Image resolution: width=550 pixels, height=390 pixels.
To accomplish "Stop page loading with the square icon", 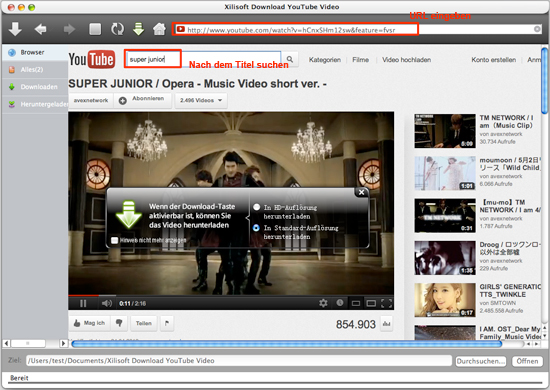I will click(x=95, y=29).
